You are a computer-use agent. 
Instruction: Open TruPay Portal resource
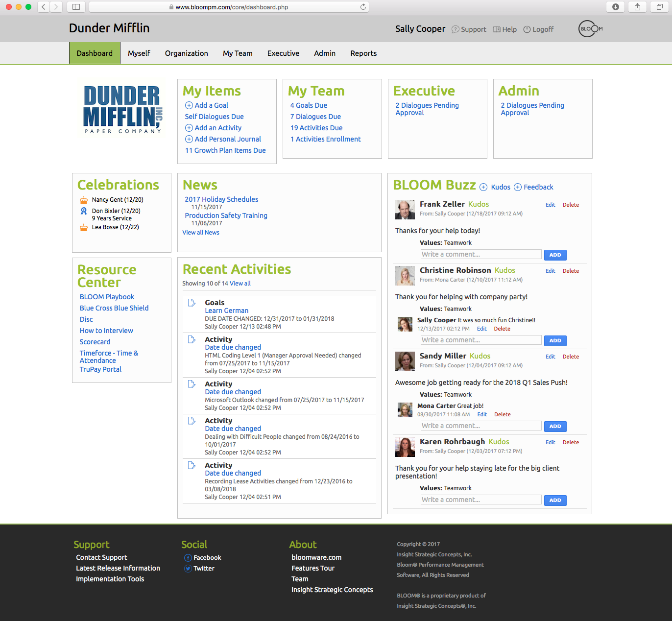click(100, 369)
